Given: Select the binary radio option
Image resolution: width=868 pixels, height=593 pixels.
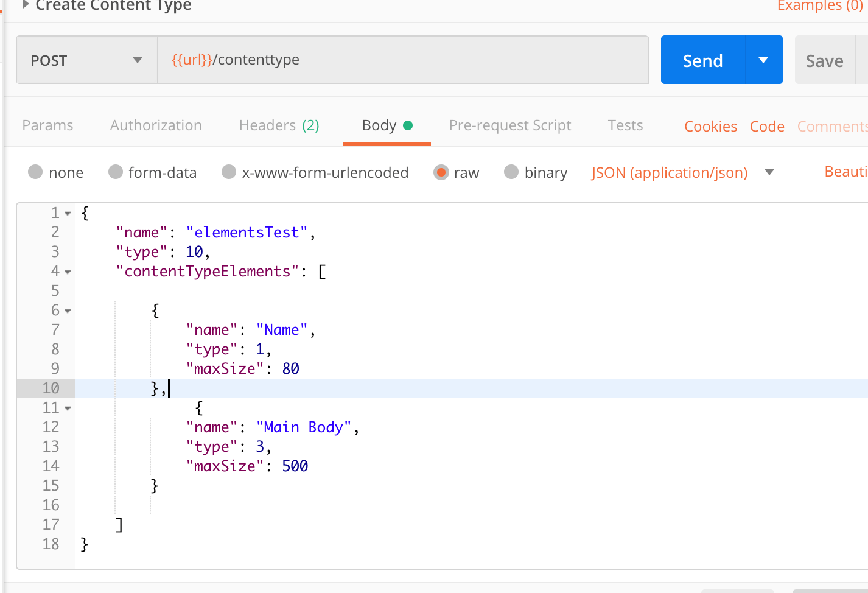Looking at the screenshot, I should (511, 172).
